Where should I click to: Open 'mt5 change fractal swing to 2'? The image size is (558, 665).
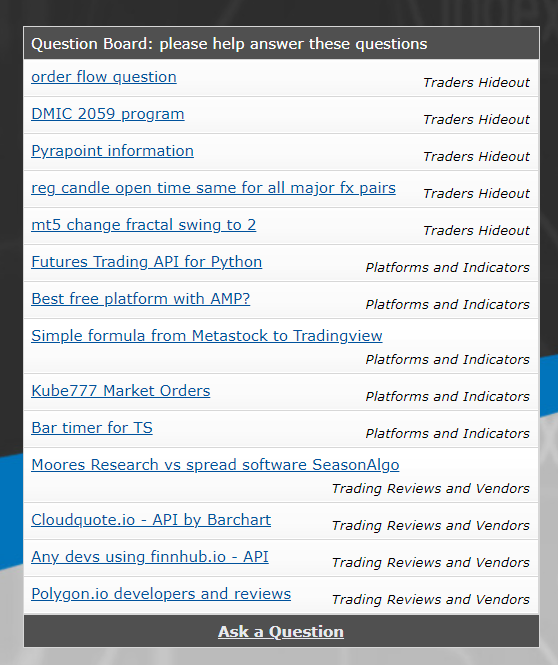coord(144,225)
